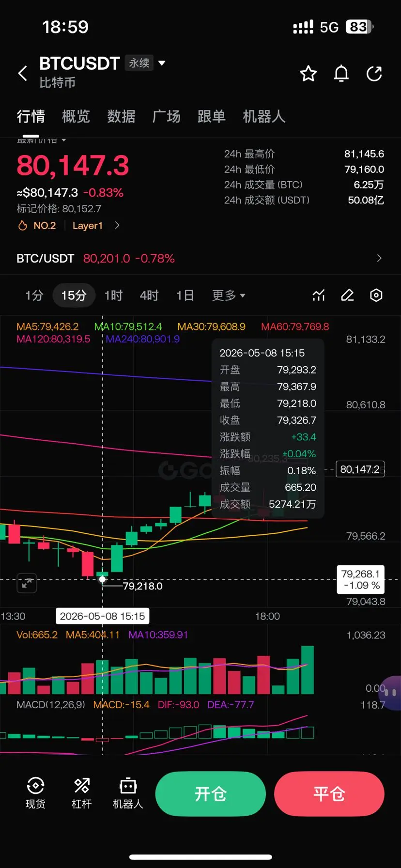This screenshot has width=401, height=868.
Task: Tap the MA60:79,769.8 indicator text
Action: tap(295, 326)
